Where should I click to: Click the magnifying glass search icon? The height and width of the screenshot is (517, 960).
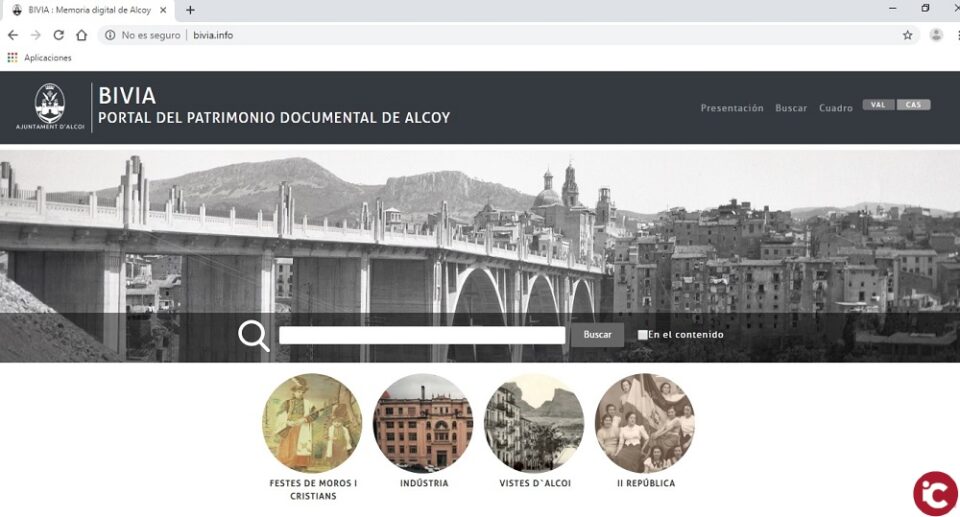pos(253,336)
